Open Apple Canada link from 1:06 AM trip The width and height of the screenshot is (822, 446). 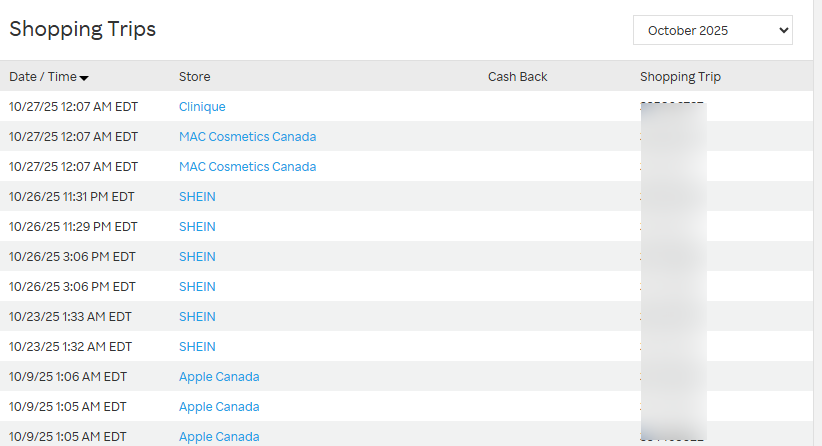[219, 377]
